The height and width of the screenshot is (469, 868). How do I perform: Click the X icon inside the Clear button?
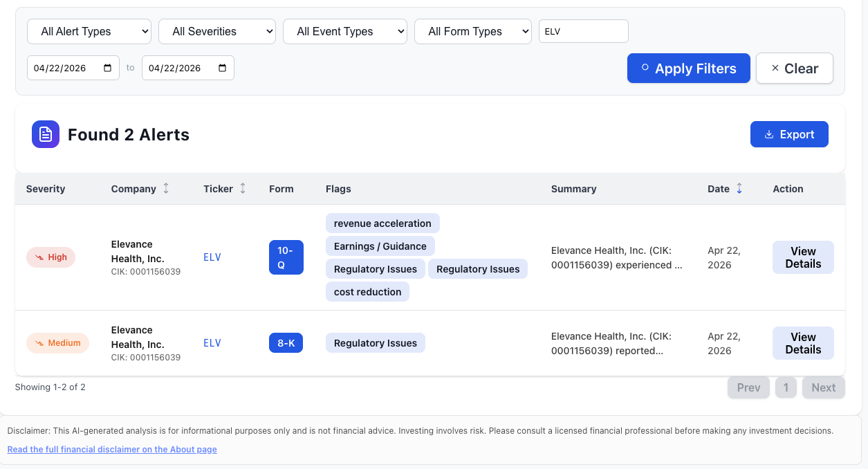[x=775, y=68]
